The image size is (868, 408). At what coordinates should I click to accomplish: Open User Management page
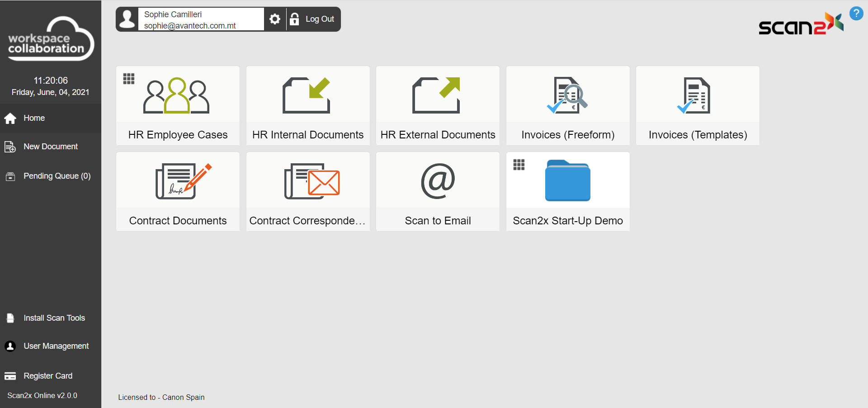point(56,346)
